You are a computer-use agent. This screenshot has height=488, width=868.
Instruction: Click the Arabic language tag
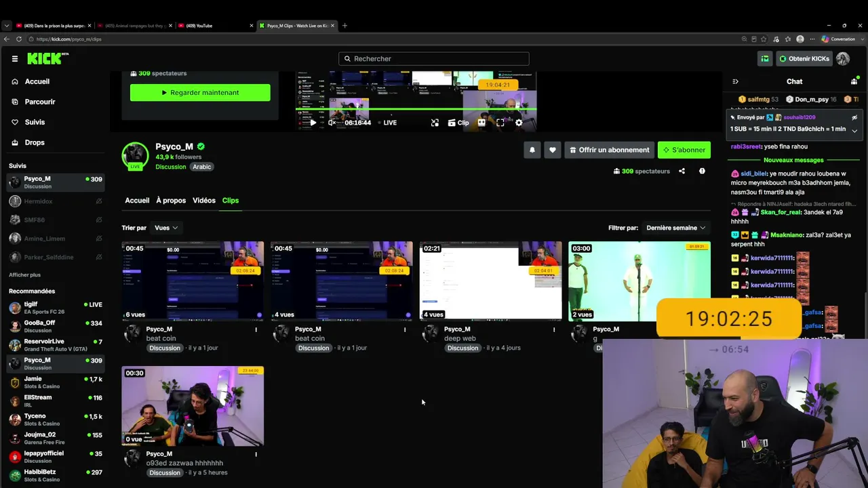pyautogui.click(x=202, y=167)
